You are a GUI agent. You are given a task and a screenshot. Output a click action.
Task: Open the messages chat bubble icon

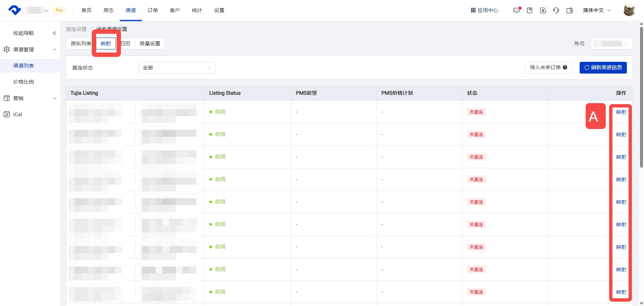coord(517,10)
